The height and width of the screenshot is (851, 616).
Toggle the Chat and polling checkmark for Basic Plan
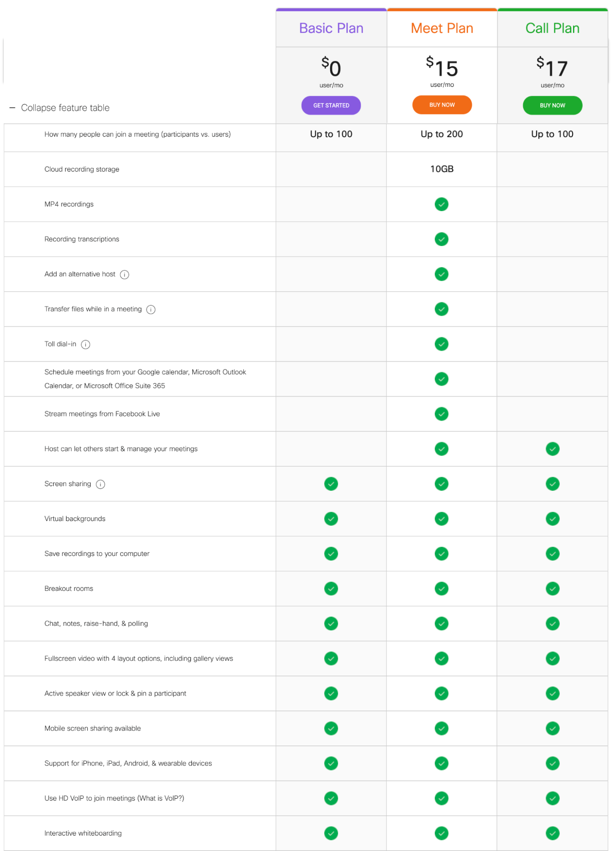click(331, 623)
